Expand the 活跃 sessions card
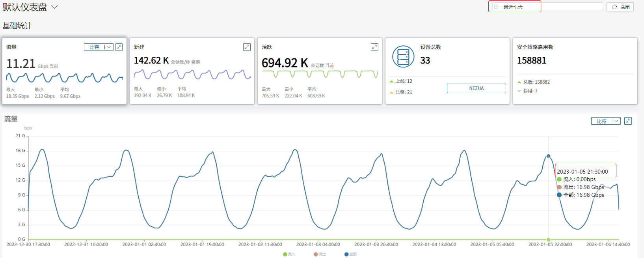The height and width of the screenshot is (258, 644). pyautogui.click(x=374, y=47)
